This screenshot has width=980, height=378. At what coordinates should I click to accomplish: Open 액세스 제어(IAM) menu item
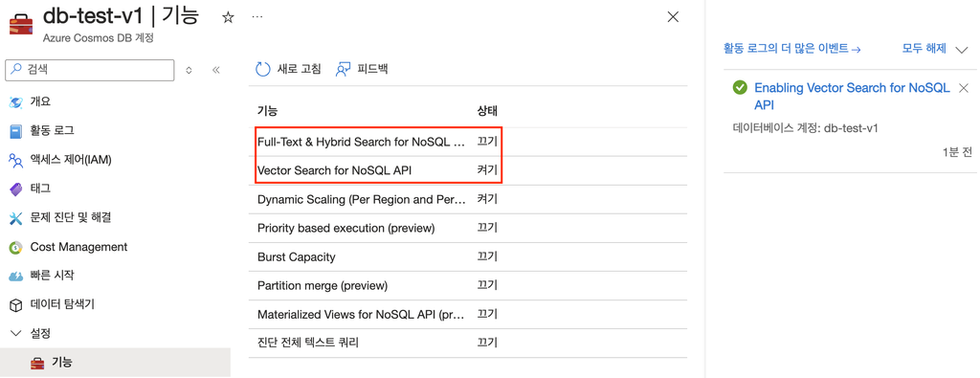click(x=71, y=160)
